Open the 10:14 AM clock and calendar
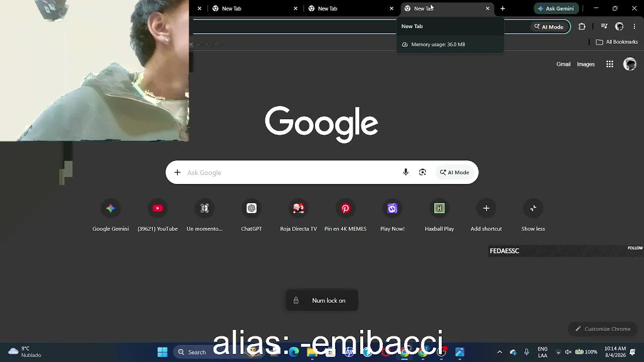Screen dimensions: 644x362 615,352
